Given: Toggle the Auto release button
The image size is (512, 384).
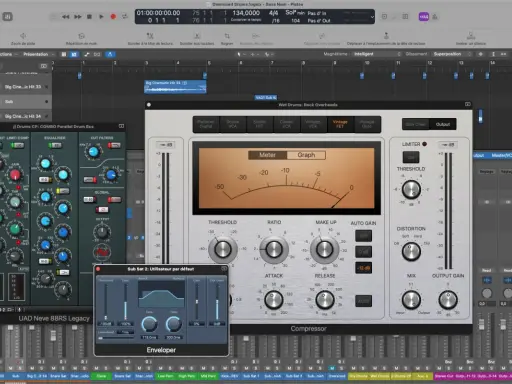Looking at the screenshot, I should click(x=363, y=301).
